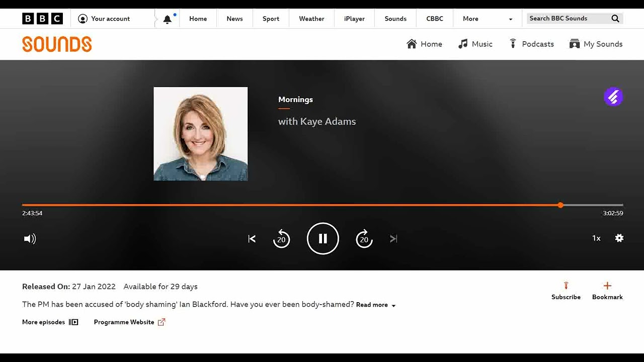644x362 pixels.
Task: Click the 'with Kaye Adams' subtitle
Action: 317,122
